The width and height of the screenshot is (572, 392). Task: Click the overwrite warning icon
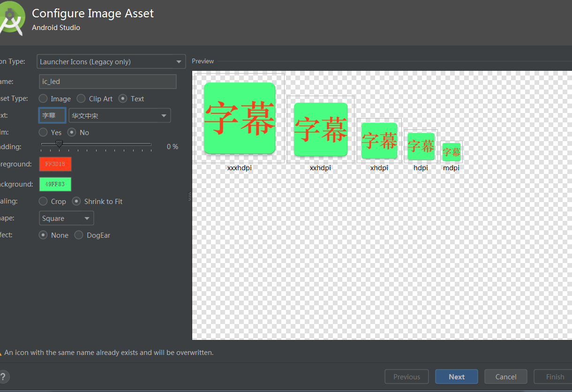[1, 353]
